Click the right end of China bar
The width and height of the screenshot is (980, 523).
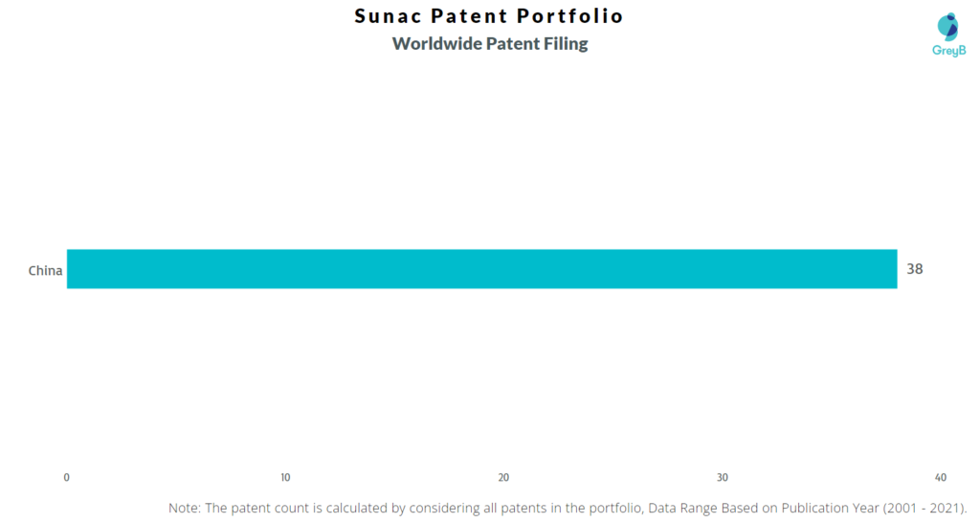894,269
